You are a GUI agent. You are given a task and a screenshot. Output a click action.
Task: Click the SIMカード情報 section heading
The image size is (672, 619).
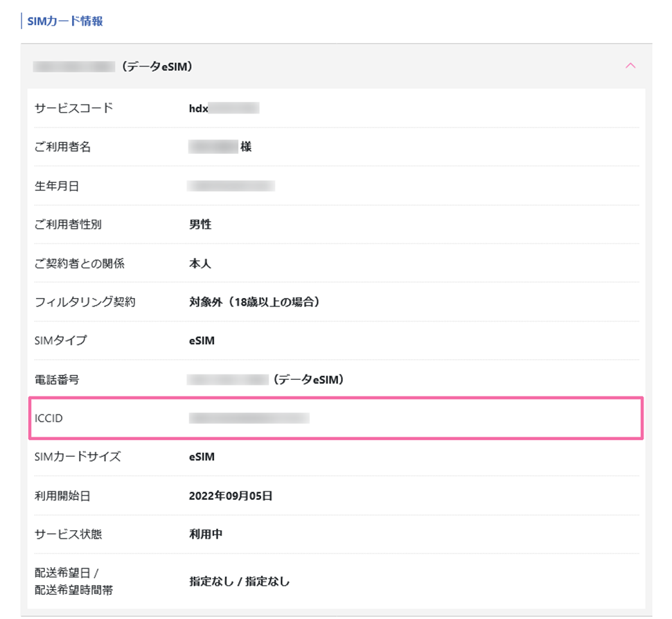pyautogui.click(x=64, y=21)
